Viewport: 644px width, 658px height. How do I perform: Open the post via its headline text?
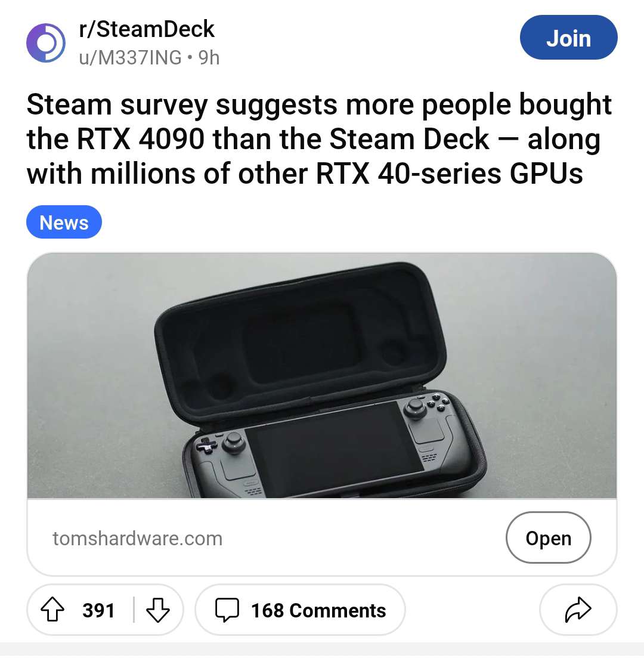coord(319,139)
